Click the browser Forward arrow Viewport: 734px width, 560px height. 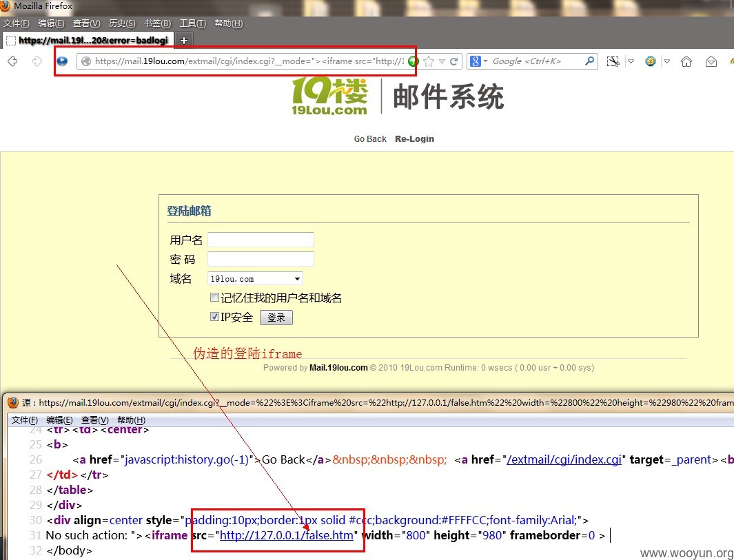click(x=37, y=61)
